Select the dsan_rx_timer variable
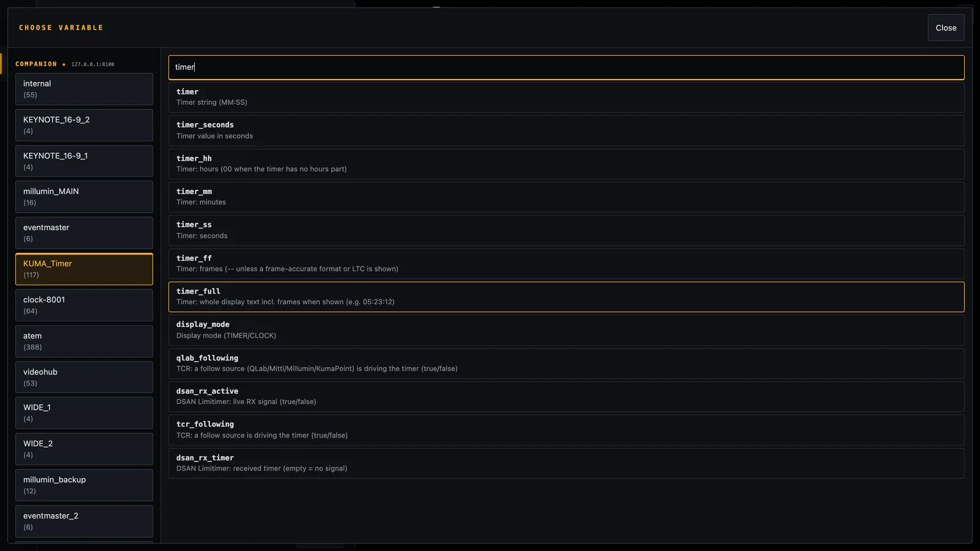 tap(566, 463)
